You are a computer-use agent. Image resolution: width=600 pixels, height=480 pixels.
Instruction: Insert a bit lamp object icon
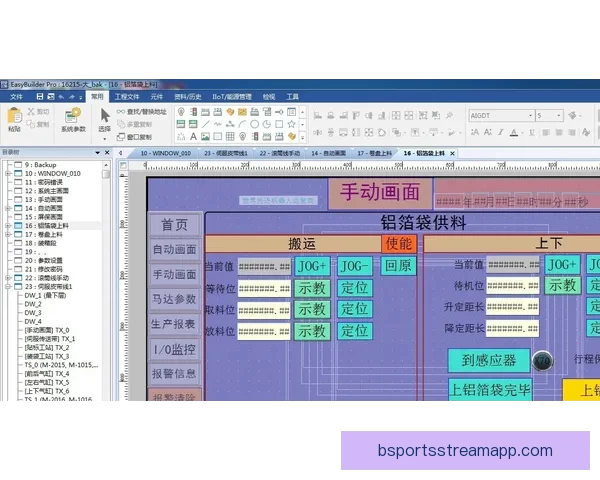(181, 112)
